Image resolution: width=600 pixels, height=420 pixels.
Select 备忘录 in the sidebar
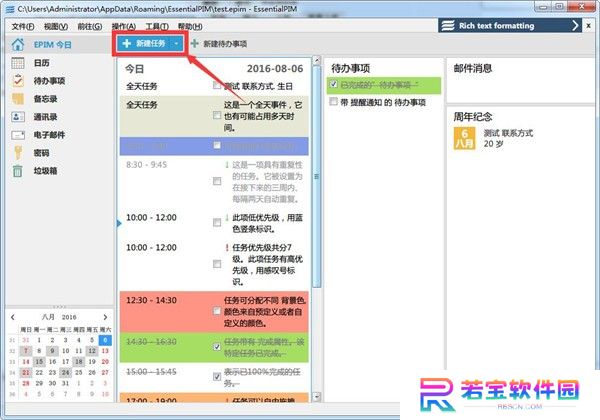pyautogui.click(x=45, y=99)
